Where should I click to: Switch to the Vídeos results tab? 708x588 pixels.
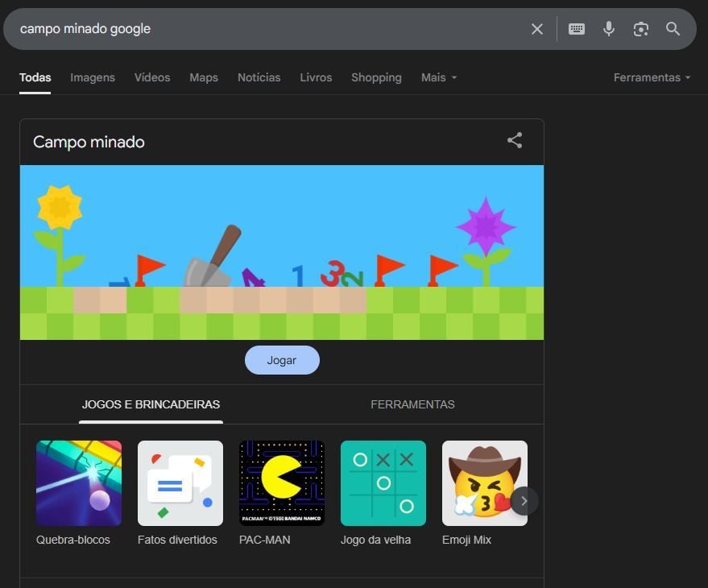click(152, 77)
